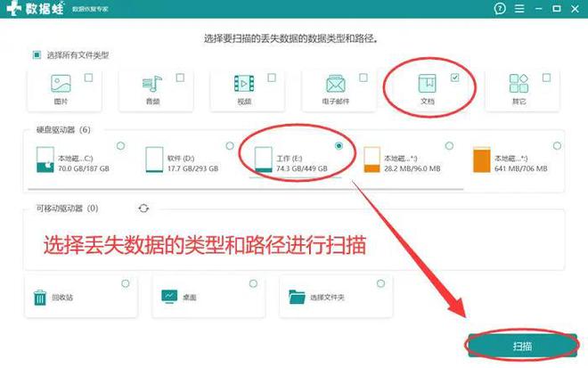This screenshot has height=368, width=588.
Task: Click the 桌面 desktop monitor icon
Action: click(x=169, y=297)
